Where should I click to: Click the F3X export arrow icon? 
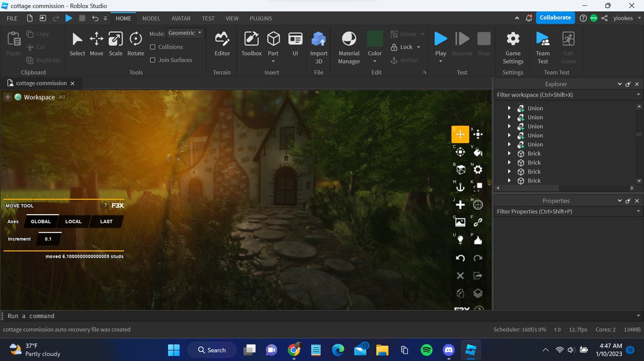pyautogui.click(x=478, y=276)
